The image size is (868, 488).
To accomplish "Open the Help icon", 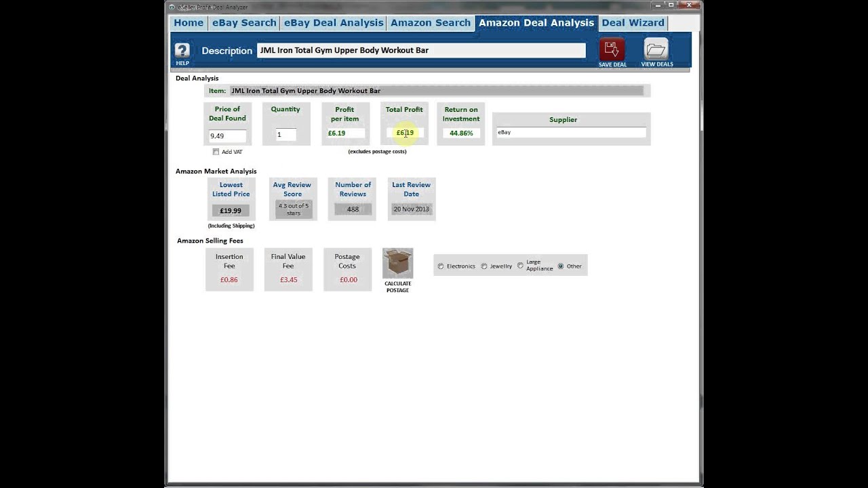I will [x=182, y=51].
